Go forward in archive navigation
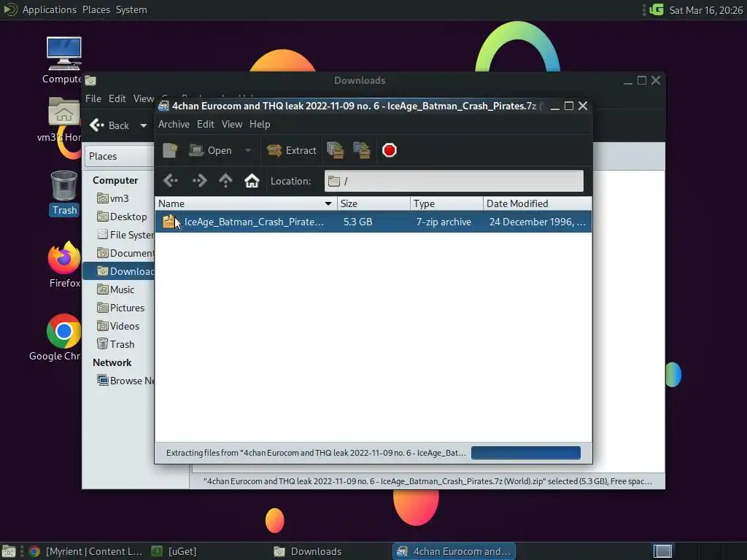Image resolution: width=747 pixels, height=560 pixels. (x=199, y=181)
